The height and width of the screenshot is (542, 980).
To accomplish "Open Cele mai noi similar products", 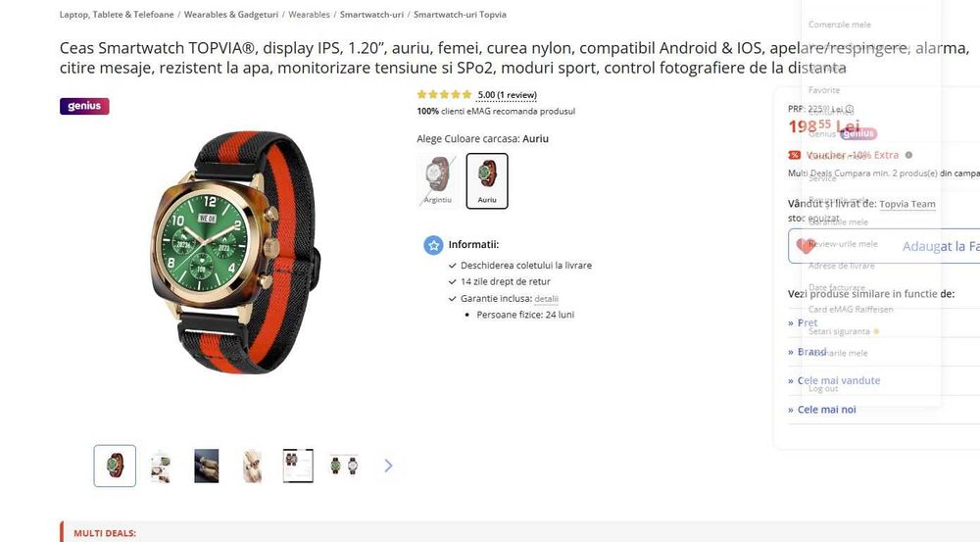I will [822, 410].
